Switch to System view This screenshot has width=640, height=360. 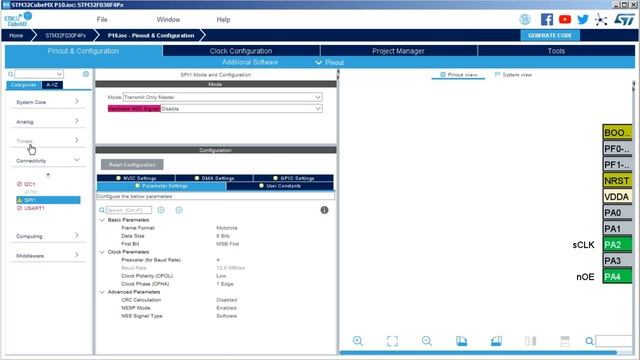click(513, 75)
